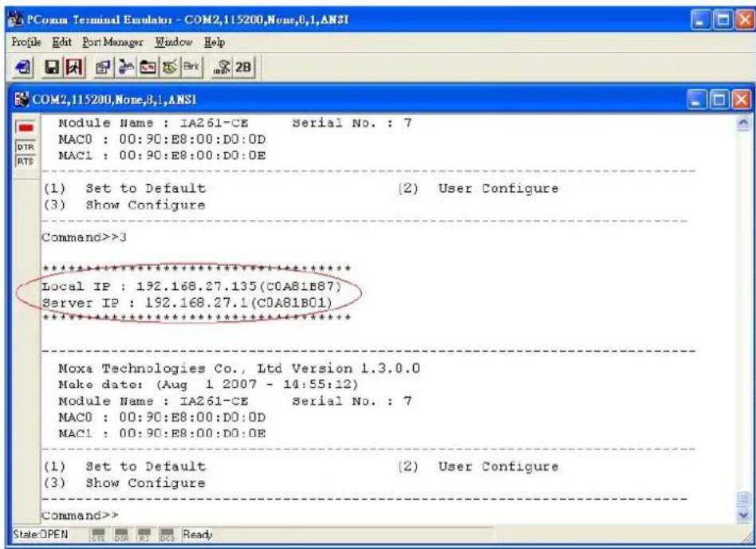Toggle the RTS signal button
Viewport: 756px width, 549px height.
pos(25,161)
